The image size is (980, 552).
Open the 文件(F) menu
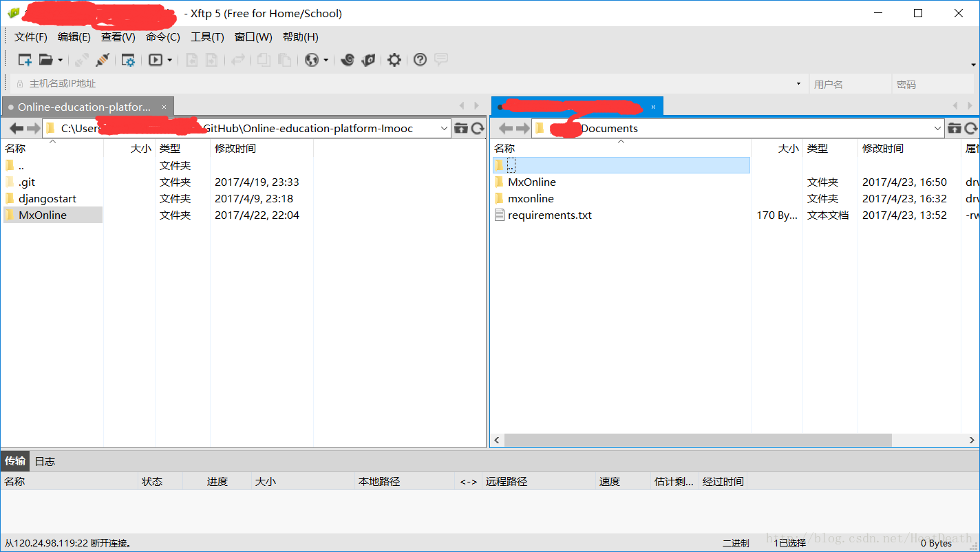[x=31, y=37]
